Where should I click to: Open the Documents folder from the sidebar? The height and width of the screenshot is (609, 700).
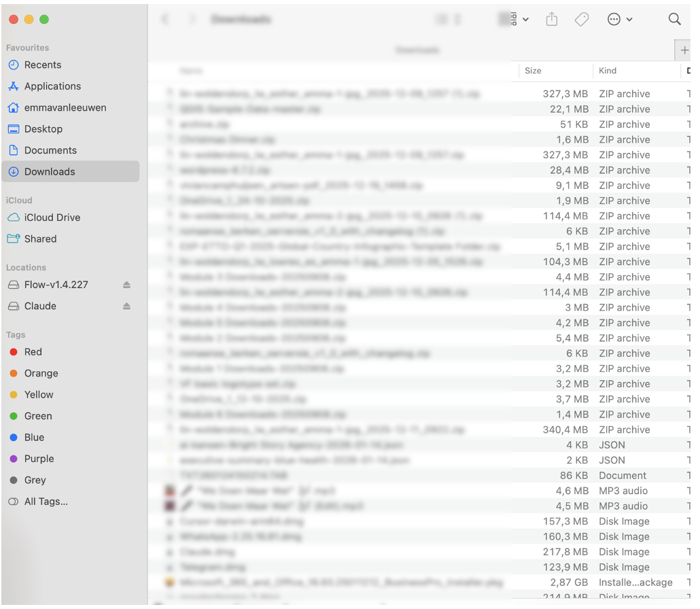pos(49,150)
